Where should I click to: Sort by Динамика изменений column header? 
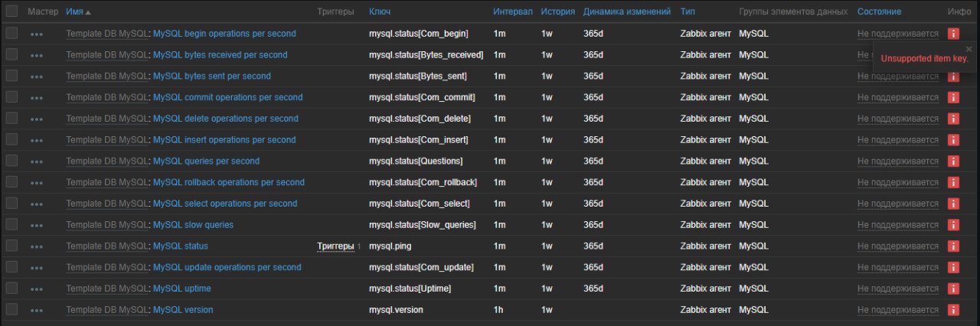(627, 12)
